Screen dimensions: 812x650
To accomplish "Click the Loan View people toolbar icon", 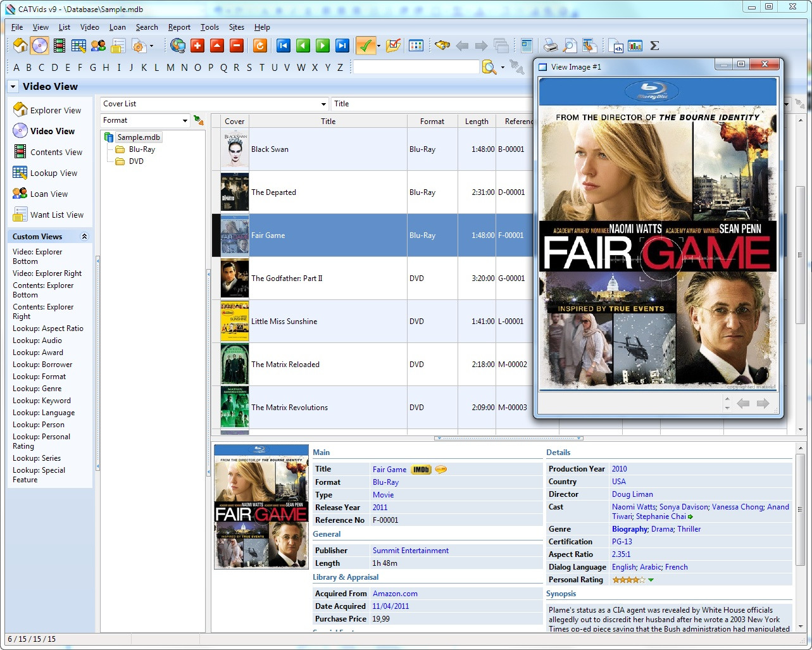I will (x=98, y=46).
